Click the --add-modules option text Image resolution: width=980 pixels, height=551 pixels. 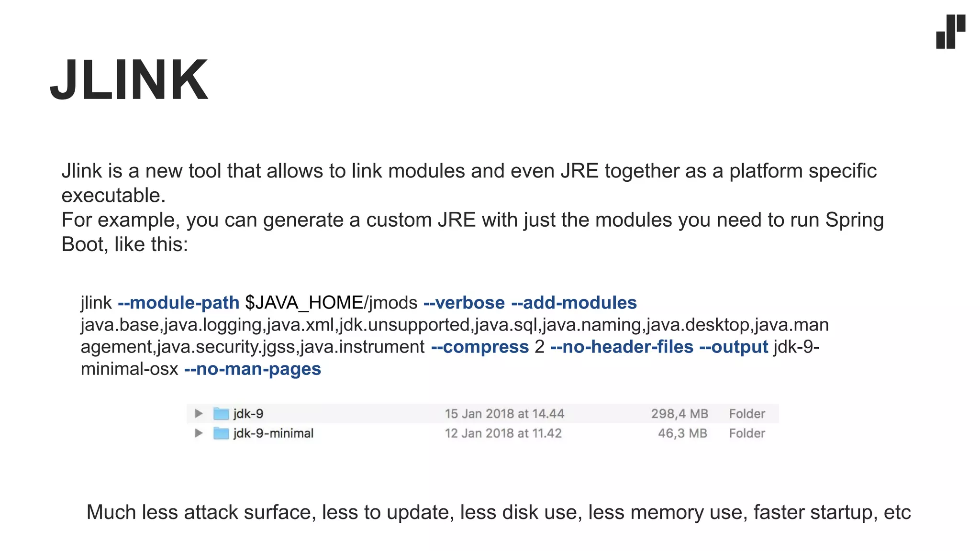point(574,303)
